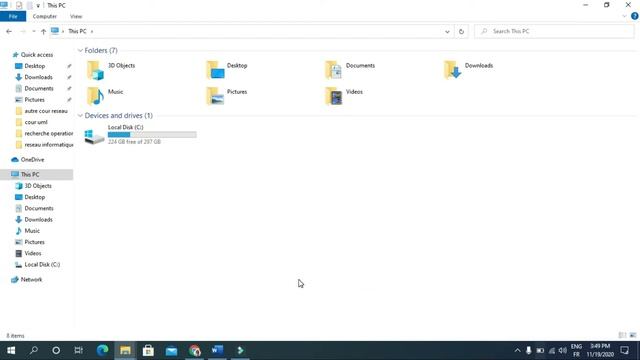Open pinned Downloads under Quick access

click(38, 77)
